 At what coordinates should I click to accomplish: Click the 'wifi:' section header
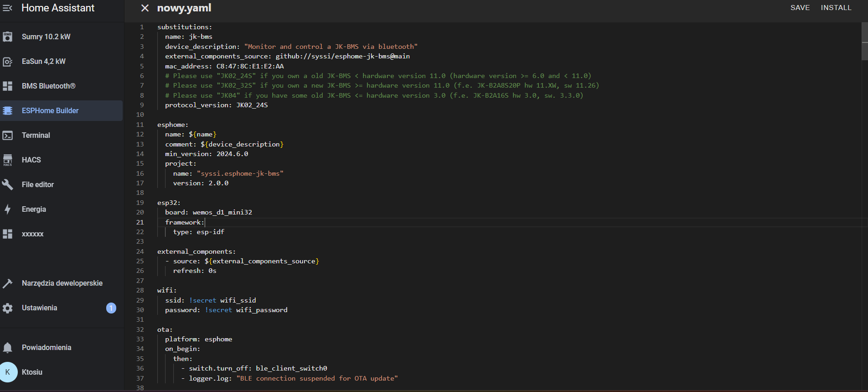(167, 290)
